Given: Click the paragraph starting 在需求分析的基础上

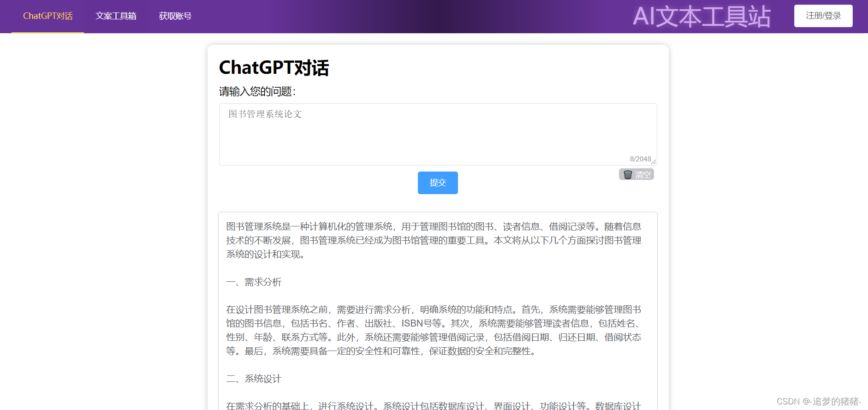Looking at the screenshot, I should pyautogui.click(x=434, y=405).
